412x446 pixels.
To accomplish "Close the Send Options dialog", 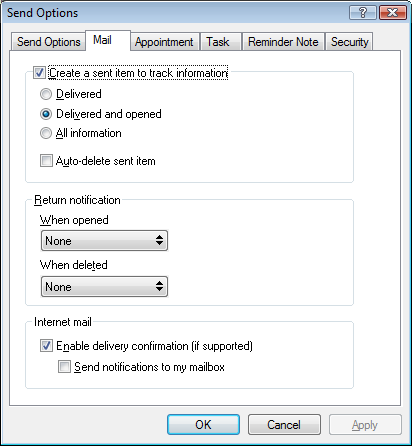I will [x=393, y=13].
